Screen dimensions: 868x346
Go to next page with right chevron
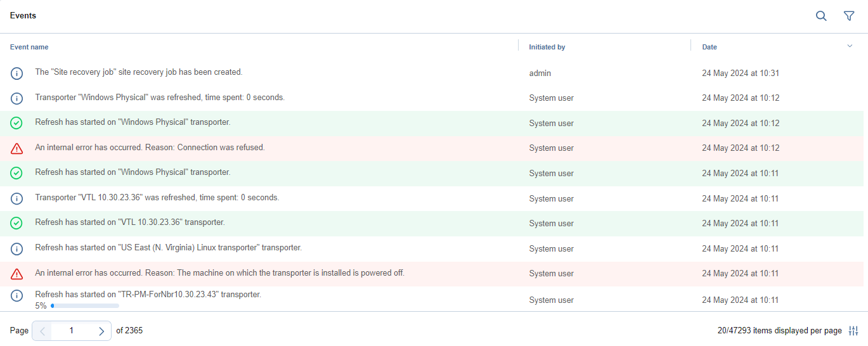pyautogui.click(x=101, y=331)
